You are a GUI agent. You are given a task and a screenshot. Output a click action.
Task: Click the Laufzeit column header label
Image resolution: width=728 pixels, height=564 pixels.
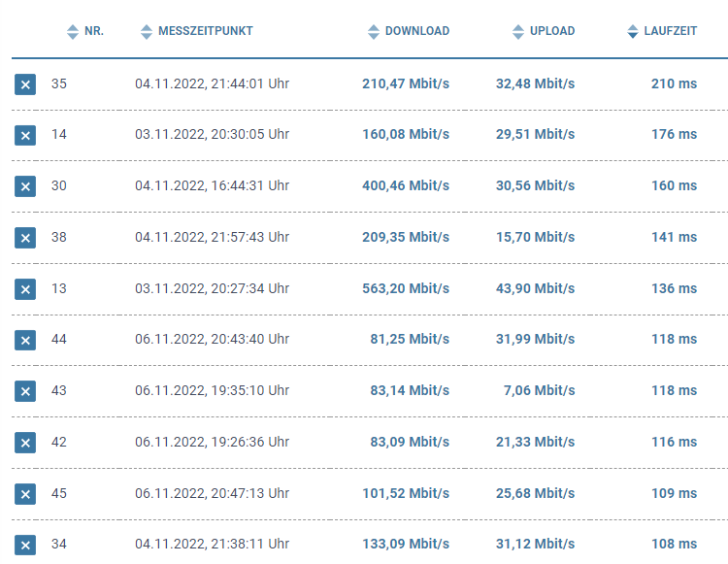point(671,31)
